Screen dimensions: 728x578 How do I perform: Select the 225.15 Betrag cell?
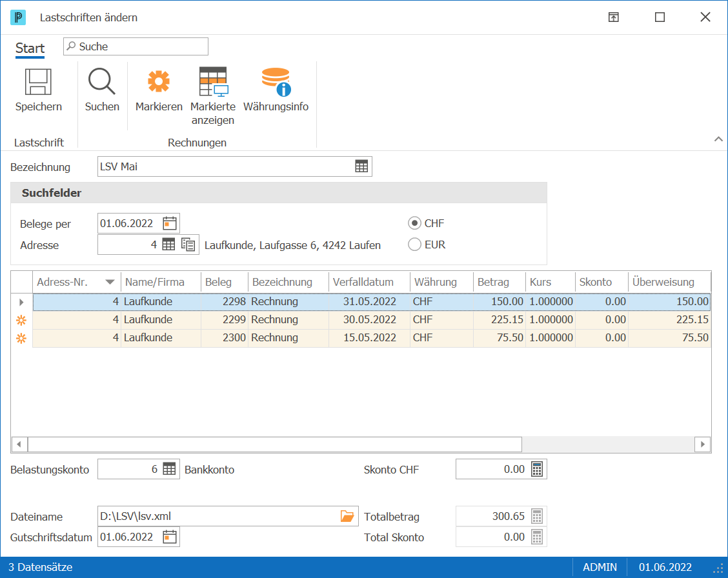(499, 319)
